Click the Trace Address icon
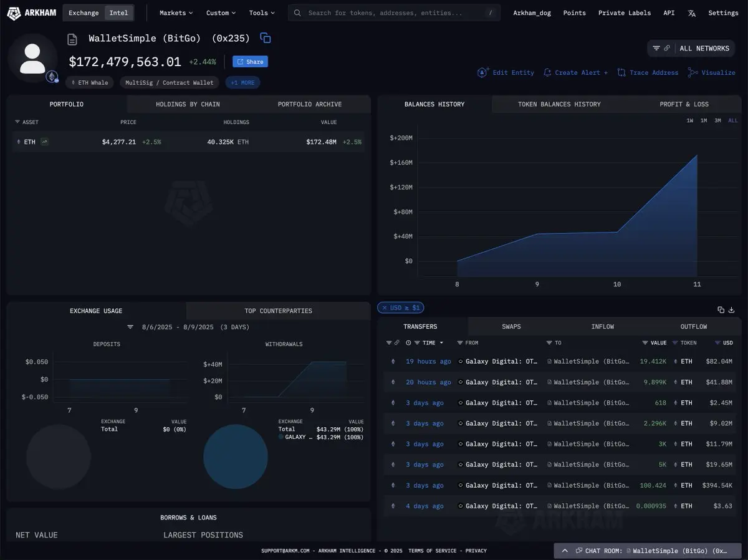The width and height of the screenshot is (748, 560). click(x=621, y=73)
